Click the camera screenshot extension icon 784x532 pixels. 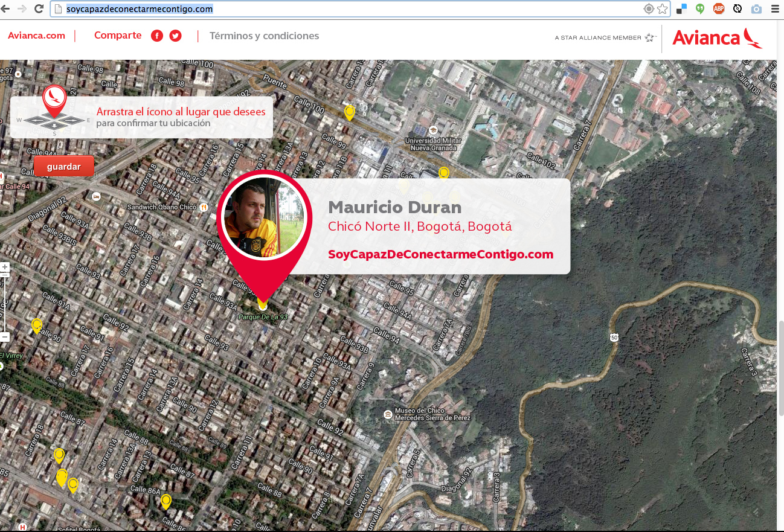[756, 8]
